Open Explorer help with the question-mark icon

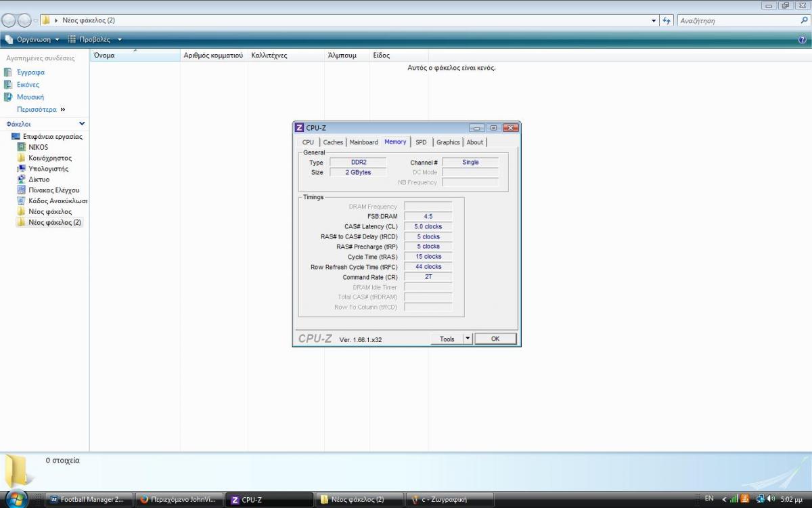coord(803,40)
